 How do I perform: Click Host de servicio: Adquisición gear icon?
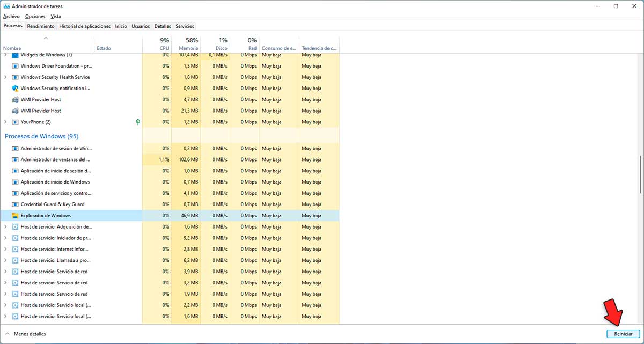pyautogui.click(x=15, y=227)
